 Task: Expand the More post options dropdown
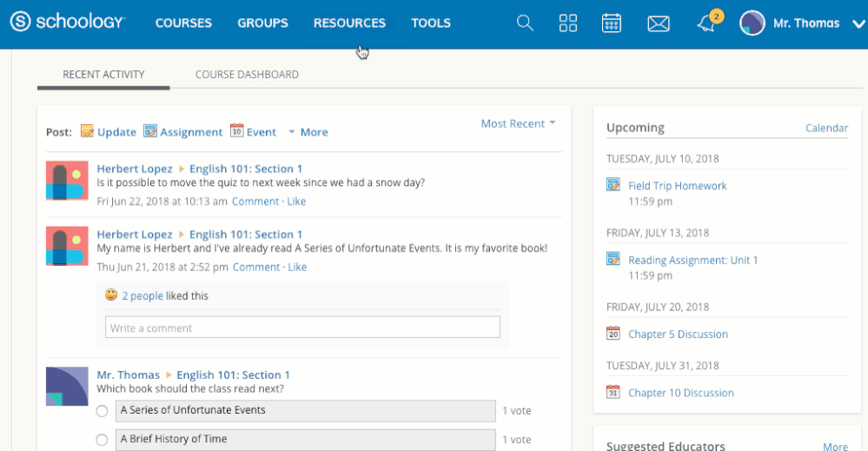point(308,132)
